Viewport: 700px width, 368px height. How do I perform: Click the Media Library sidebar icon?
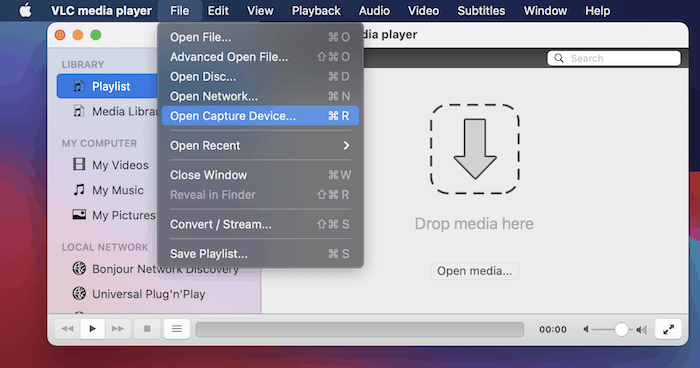79,111
